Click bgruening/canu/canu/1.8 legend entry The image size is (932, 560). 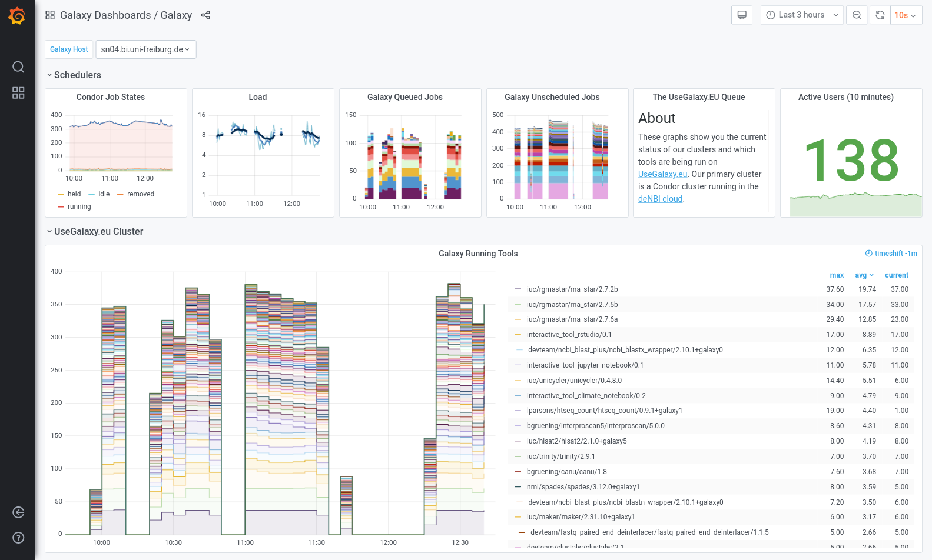click(x=567, y=472)
